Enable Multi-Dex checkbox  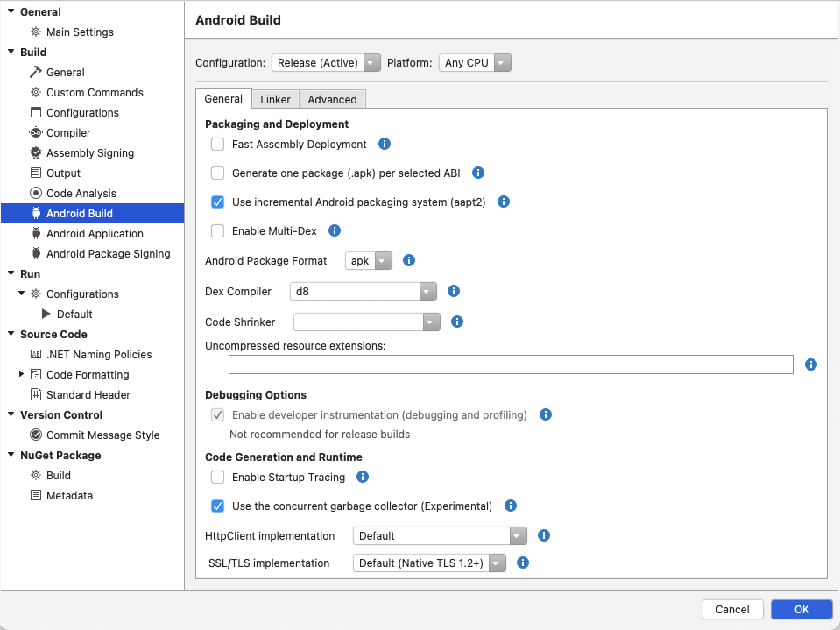click(217, 231)
